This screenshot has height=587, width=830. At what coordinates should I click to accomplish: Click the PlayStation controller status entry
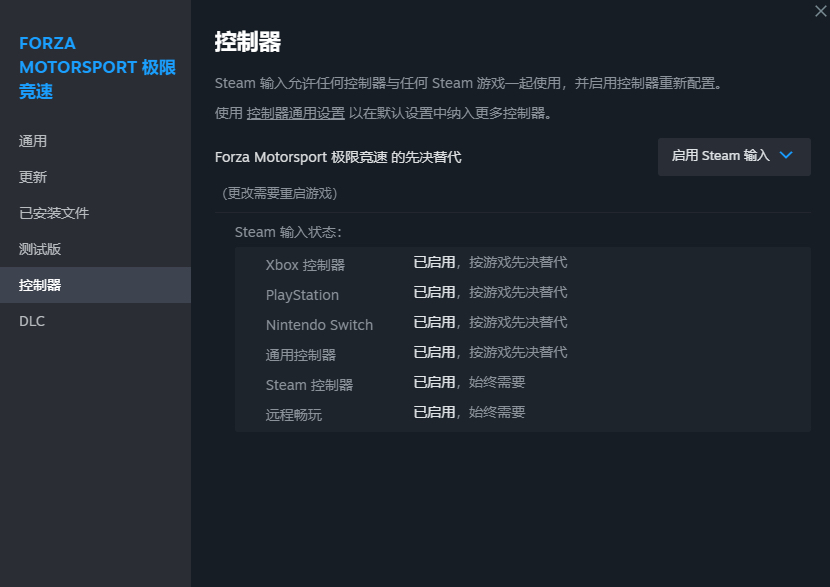coord(302,292)
